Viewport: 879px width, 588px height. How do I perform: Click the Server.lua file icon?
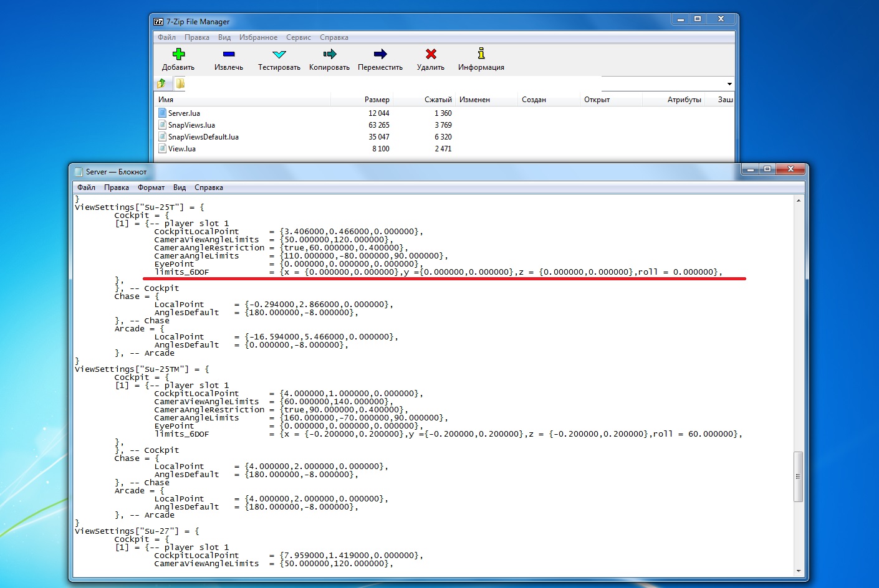pyautogui.click(x=163, y=113)
